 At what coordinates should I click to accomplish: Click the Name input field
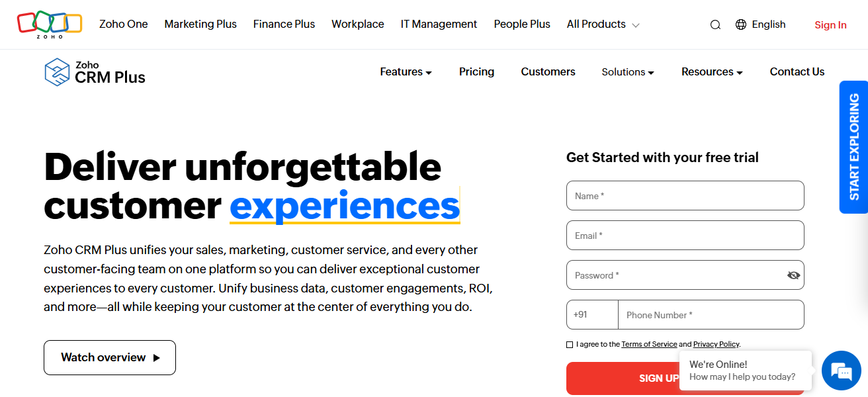[685, 195]
